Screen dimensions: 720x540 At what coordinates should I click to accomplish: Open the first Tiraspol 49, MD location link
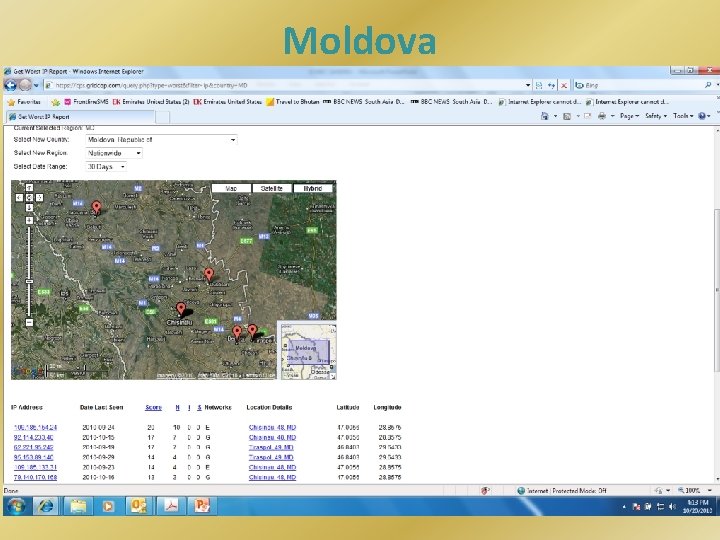pos(271,447)
